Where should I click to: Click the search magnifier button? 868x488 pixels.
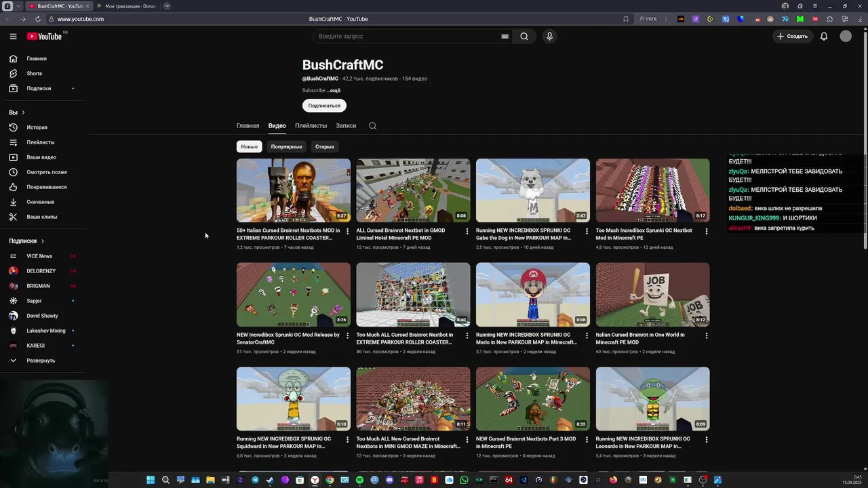click(x=524, y=36)
